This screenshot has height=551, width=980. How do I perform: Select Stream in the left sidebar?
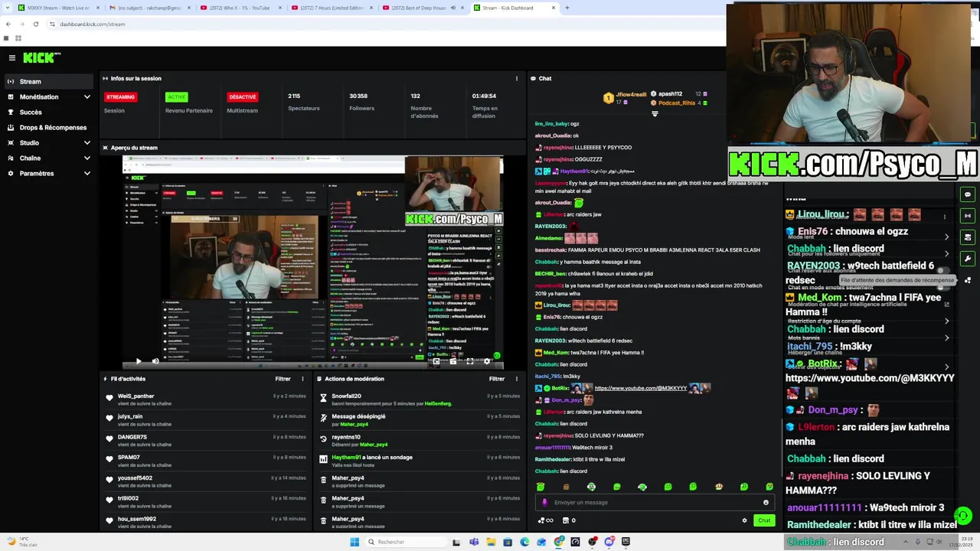tap(47, 81)
